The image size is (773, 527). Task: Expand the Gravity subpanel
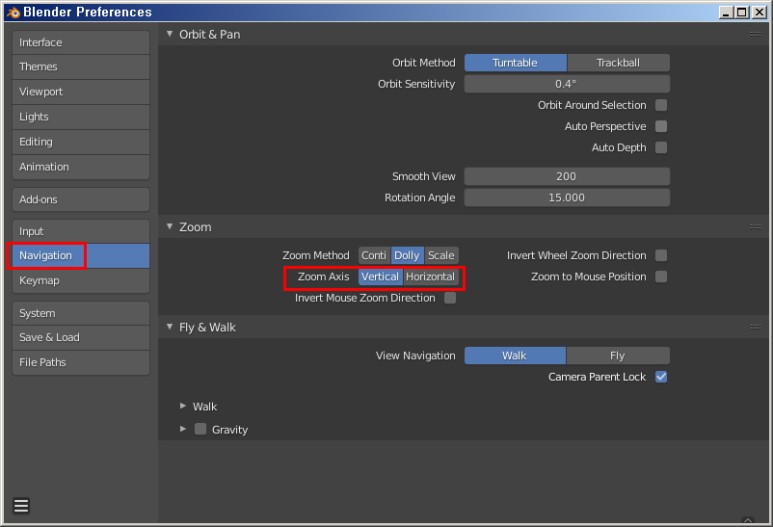pyautogui.click(x=183, y=429)
